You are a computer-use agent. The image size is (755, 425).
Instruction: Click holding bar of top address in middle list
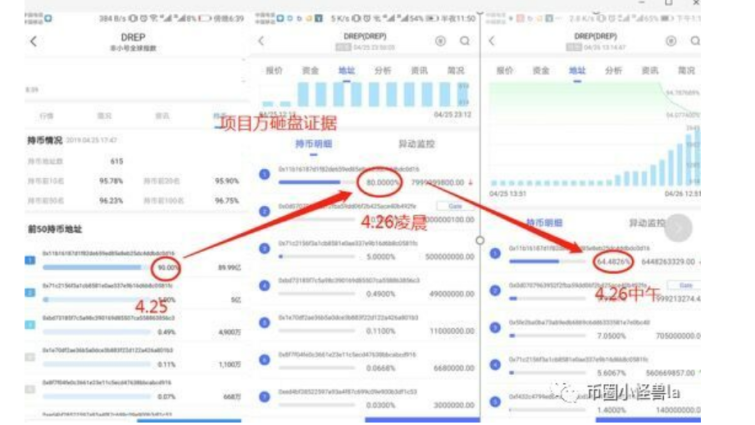[316, 182]
